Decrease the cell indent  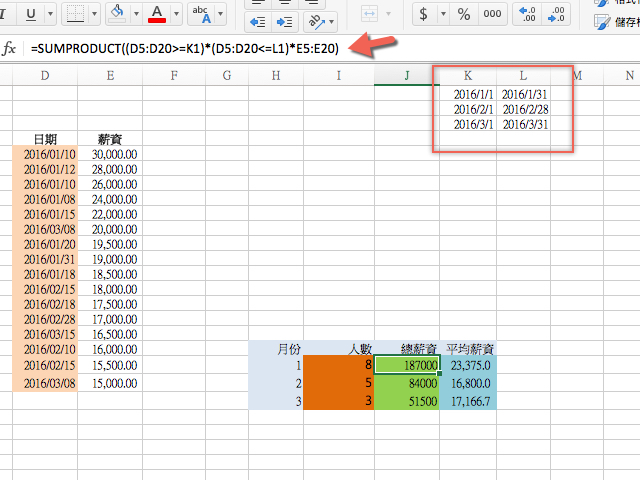(x=257, y=22)
